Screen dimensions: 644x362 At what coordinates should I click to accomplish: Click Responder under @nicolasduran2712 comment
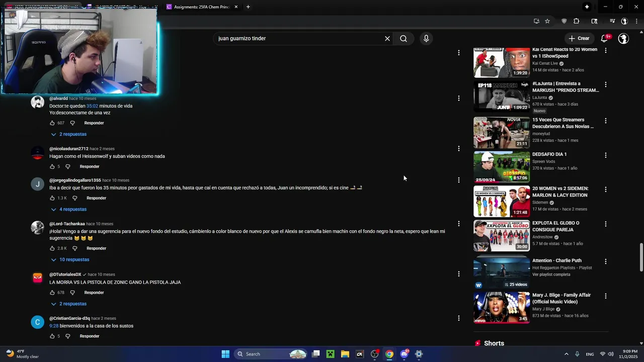(x=90, y=166)
